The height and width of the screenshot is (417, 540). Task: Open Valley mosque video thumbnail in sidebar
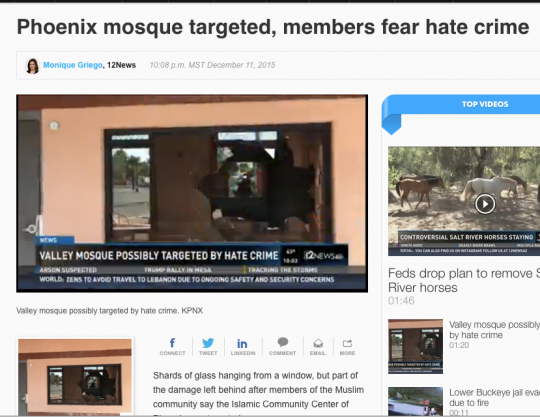click(x=415, y=346)
